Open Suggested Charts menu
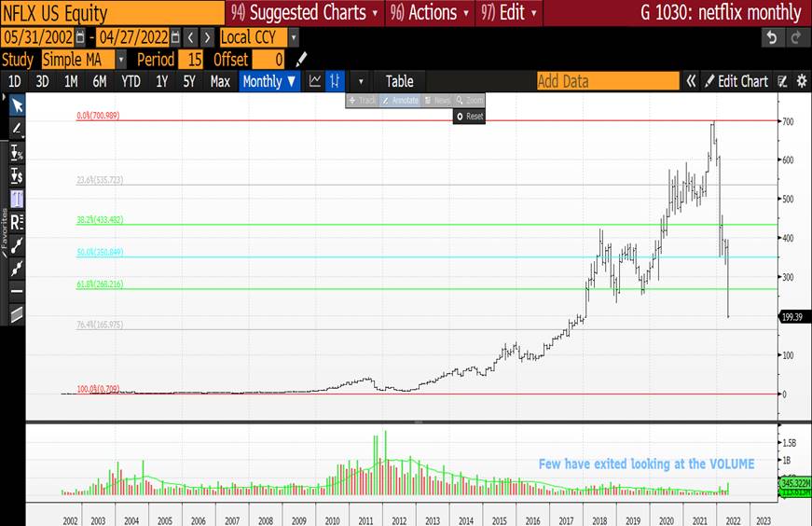 305,12
